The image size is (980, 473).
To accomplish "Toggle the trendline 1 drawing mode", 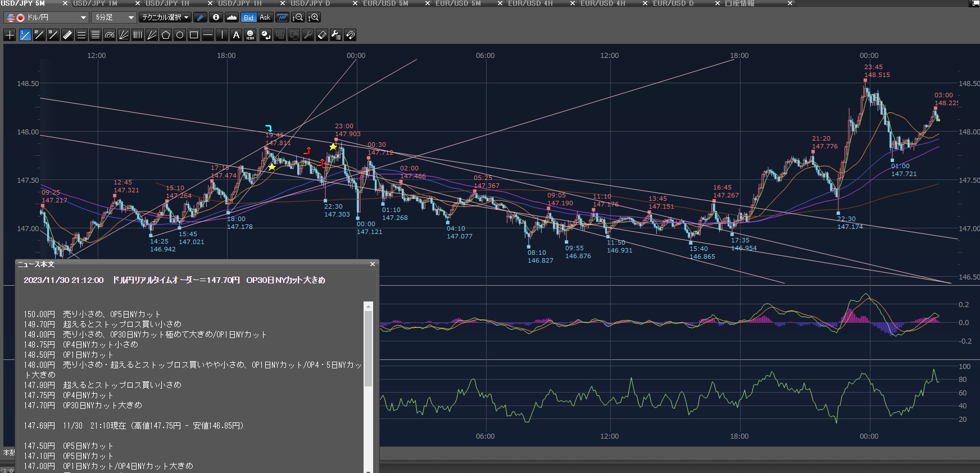I will tap(25, 35).
